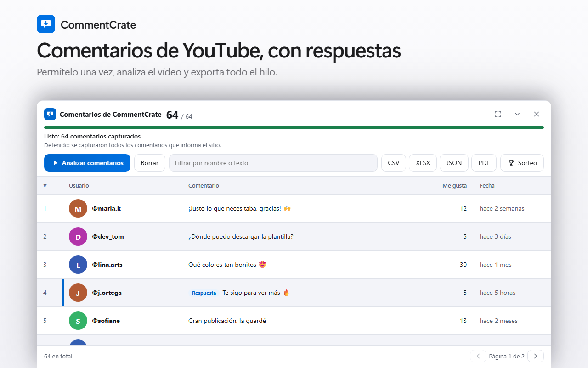
Task: Click the green capture progress bar
Action: (x=294, y=127)
